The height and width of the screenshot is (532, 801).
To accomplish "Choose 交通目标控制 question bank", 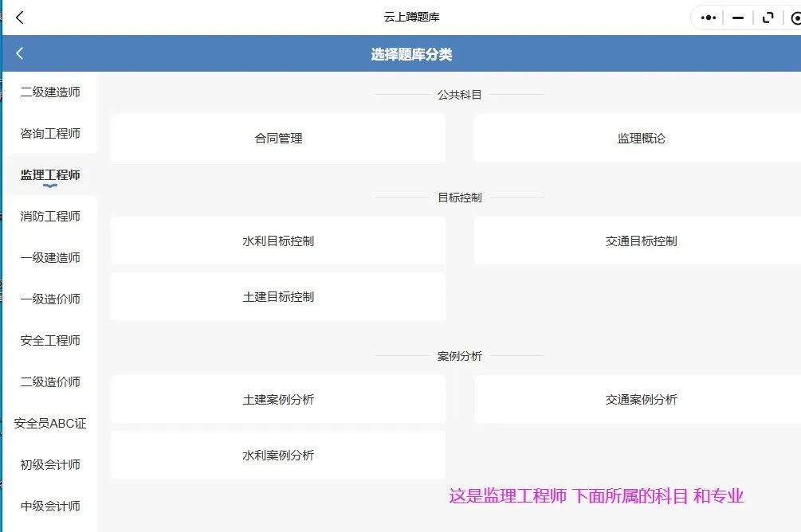I will (641, 241).
